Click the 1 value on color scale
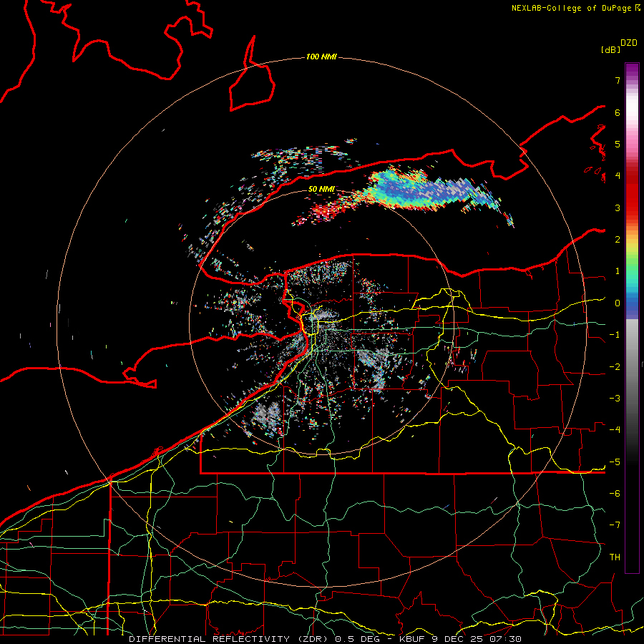Screen dimensions: 644x644 [618, 271]
